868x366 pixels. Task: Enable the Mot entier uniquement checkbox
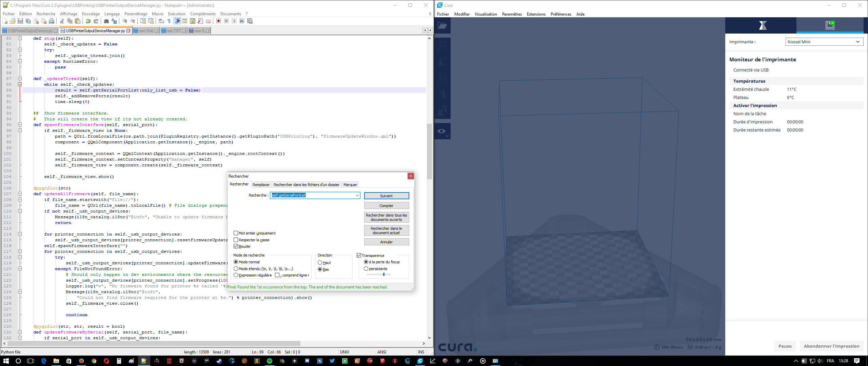pos(236,233)
